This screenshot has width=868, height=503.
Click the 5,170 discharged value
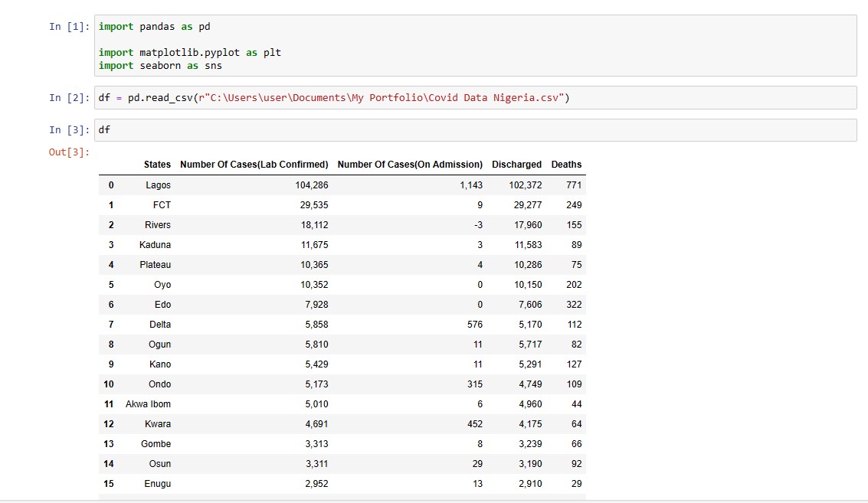tap(530, 325)
